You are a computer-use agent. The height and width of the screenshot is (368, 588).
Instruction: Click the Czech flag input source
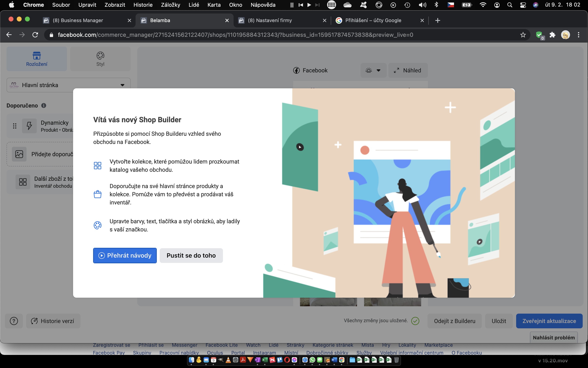coord(451,5)
